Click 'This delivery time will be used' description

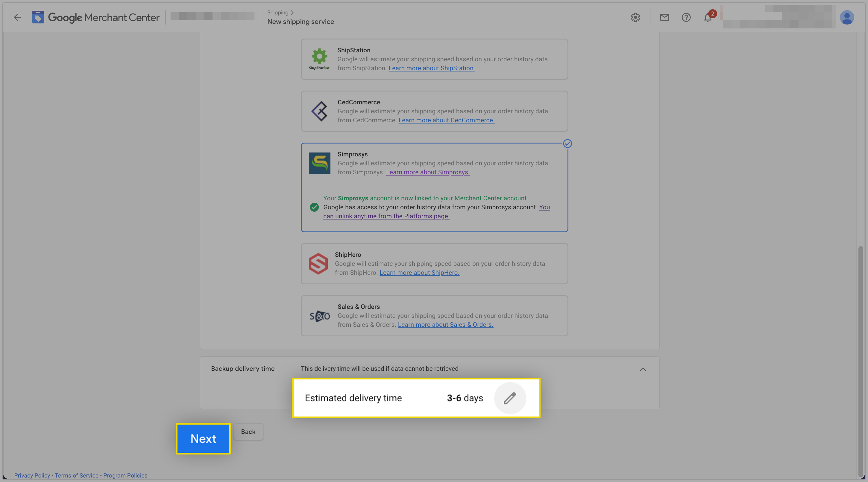(x=380, y=369)
